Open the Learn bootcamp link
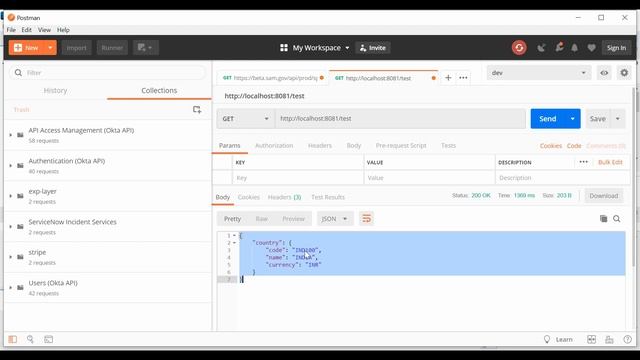640x360 pixels. click(x=558, y=339)
